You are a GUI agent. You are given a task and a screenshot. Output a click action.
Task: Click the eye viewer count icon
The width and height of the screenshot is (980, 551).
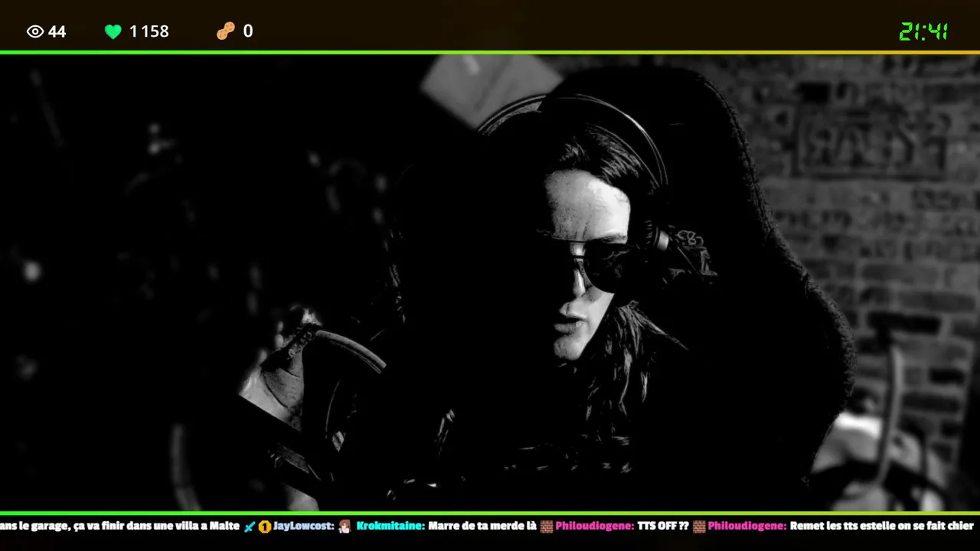(x=34, y=31)
